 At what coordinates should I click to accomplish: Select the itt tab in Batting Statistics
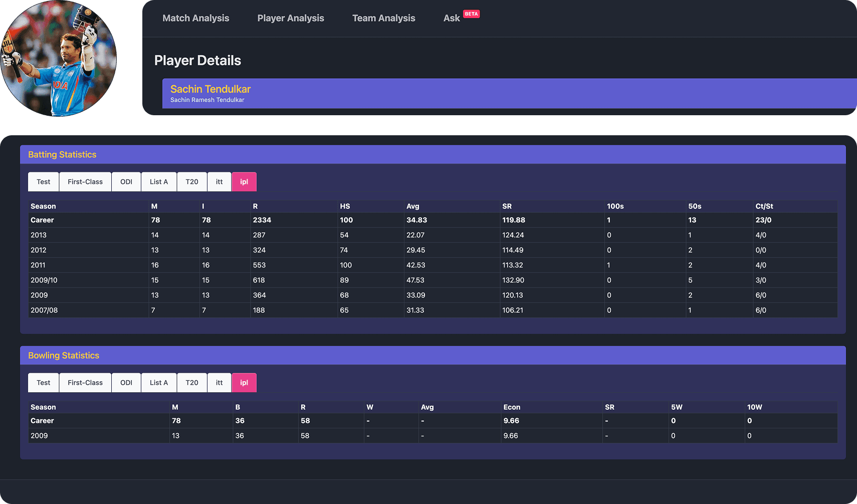pos(219,182)
